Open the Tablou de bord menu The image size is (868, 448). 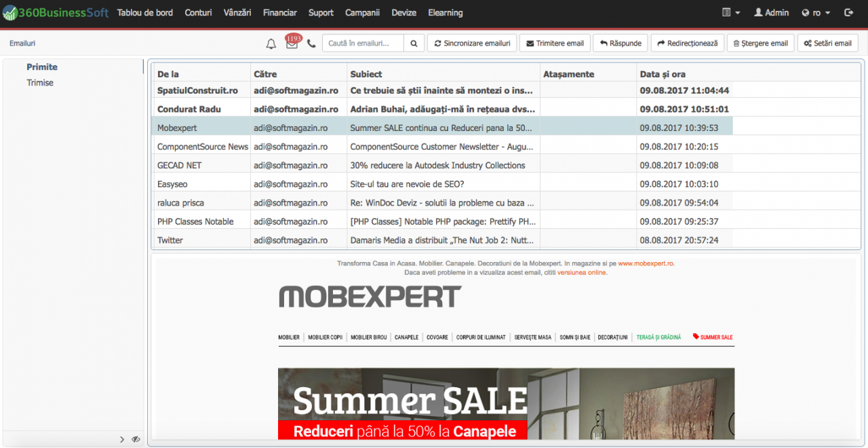click(x=145, y=13)
